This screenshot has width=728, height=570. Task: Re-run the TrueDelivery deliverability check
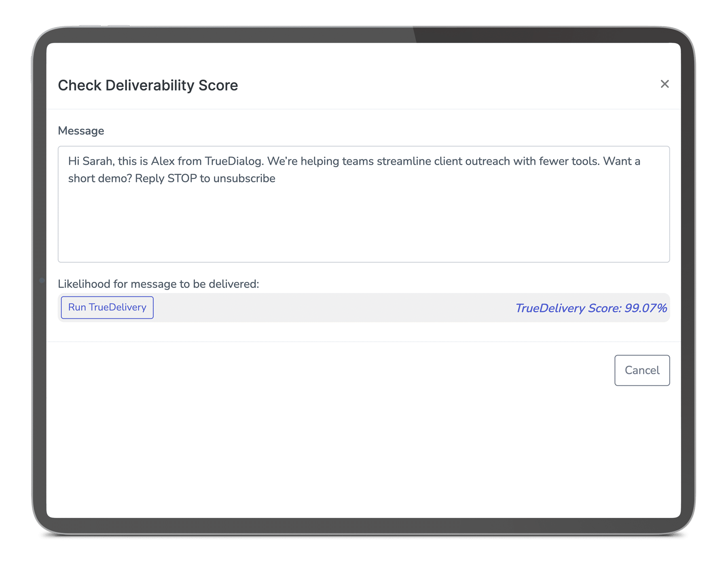pos(106,307)
